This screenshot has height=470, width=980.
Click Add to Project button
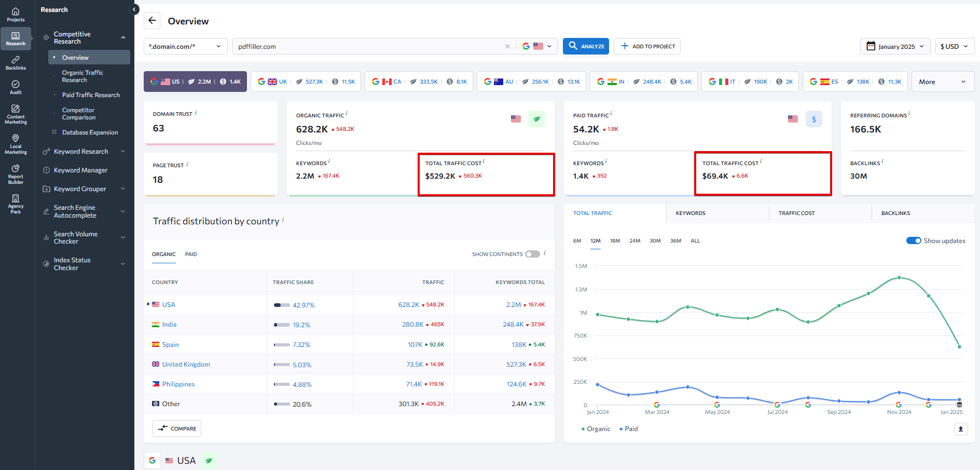647,46
